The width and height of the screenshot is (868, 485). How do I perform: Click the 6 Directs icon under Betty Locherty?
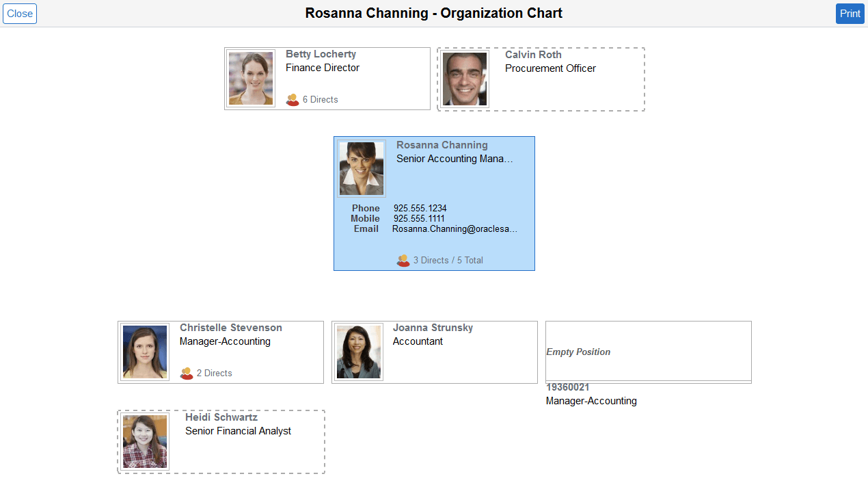tap(293, 99)
